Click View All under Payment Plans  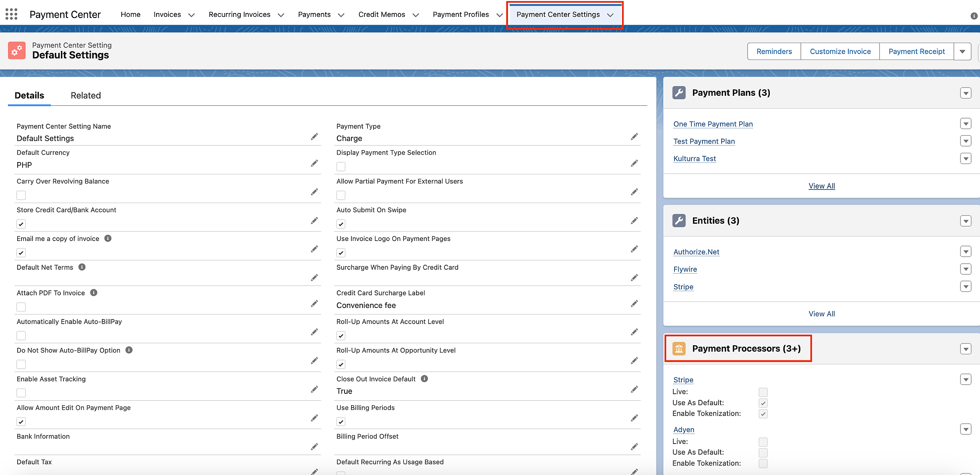click(x=822, y=186)
